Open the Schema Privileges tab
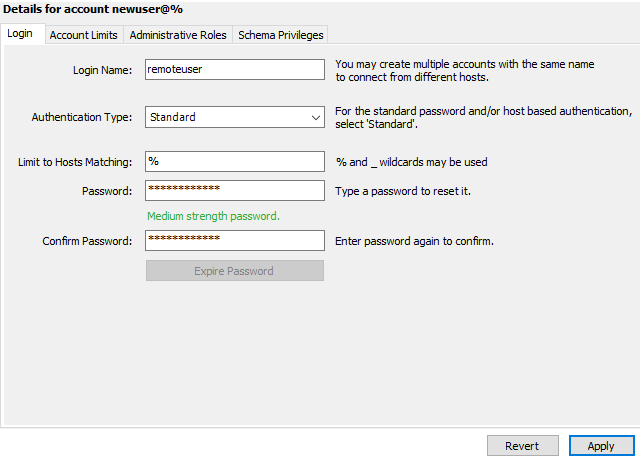The width and height of the screenshot is (640, 460). click(280, 35)
